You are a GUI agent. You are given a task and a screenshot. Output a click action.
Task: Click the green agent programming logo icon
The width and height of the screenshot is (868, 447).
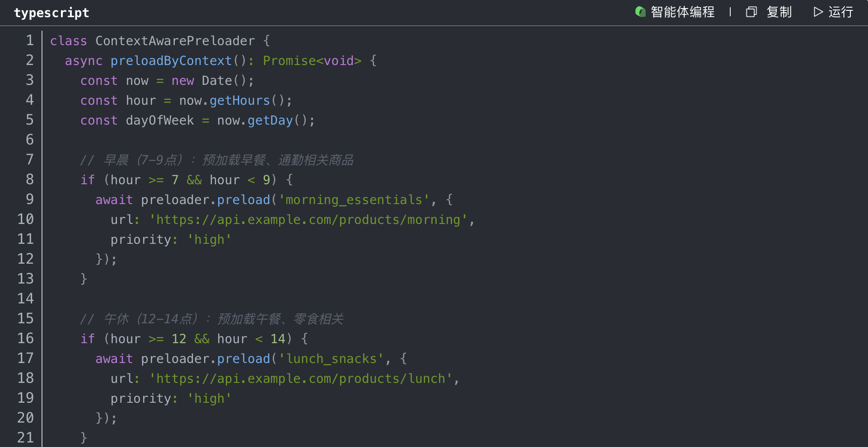[640, 12]
